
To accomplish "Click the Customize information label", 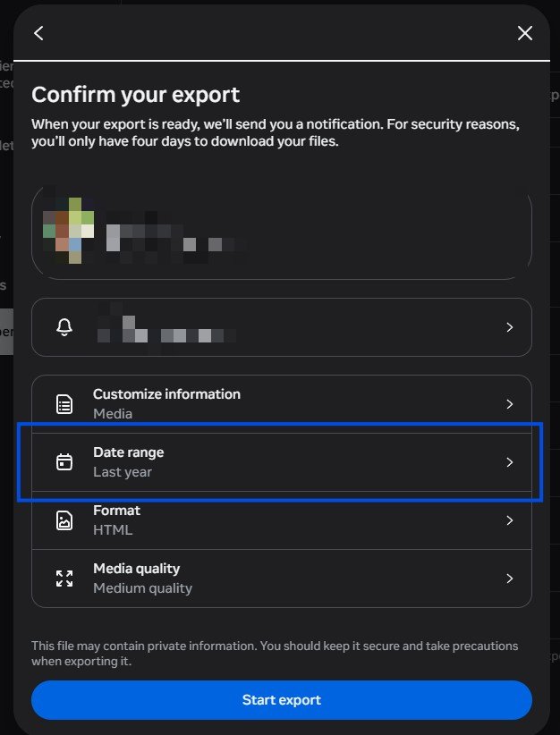I will [166, 394].
